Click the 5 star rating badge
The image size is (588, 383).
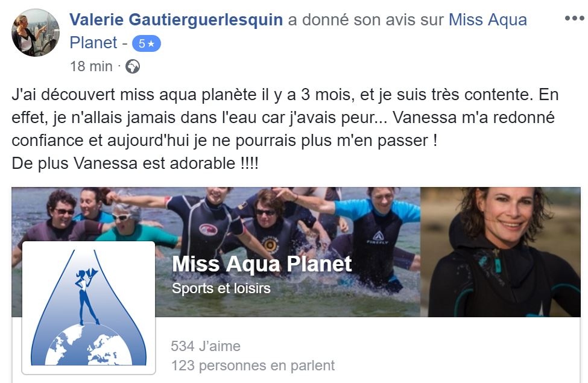click(147, 44)
